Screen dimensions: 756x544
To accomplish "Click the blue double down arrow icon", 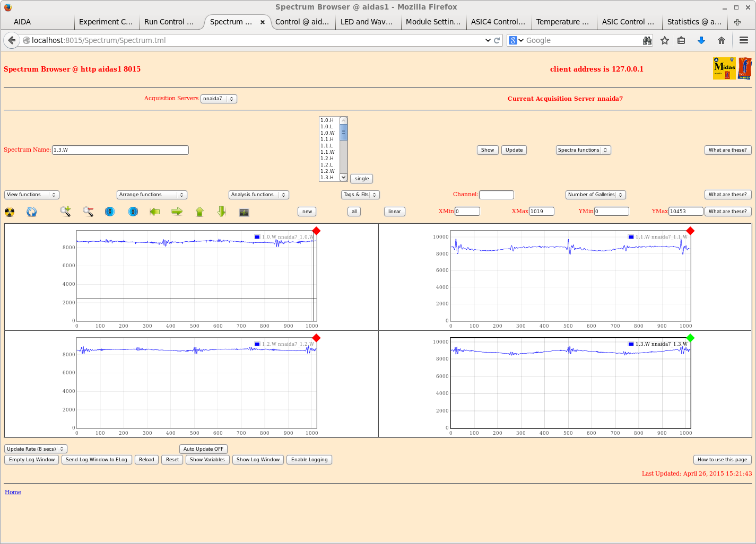I will [110, 212].
